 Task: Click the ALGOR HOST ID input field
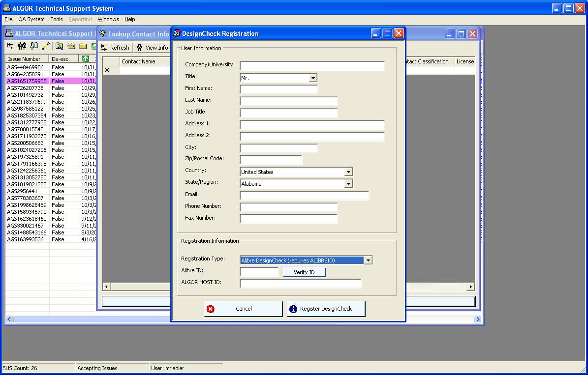[300, 284]
